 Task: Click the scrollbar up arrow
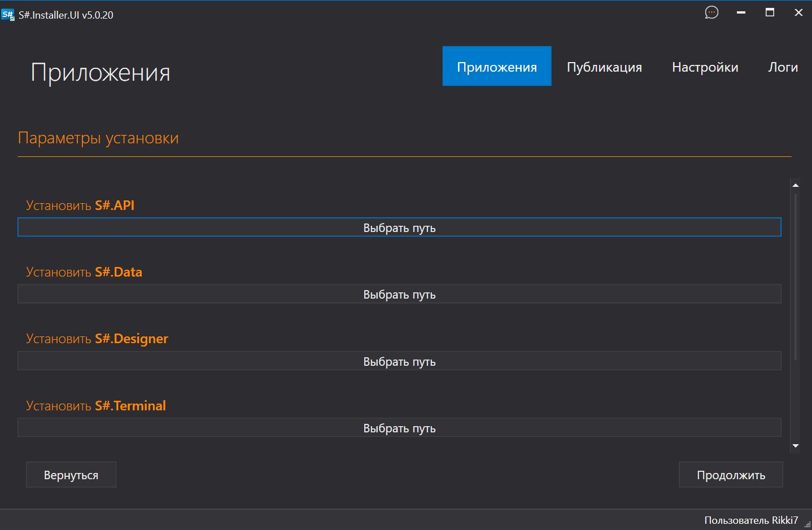796,185
